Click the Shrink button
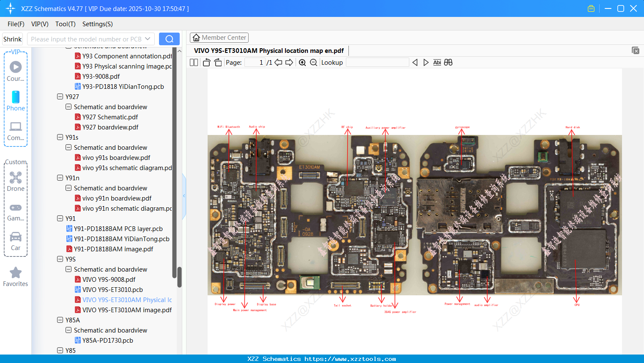 13,39
